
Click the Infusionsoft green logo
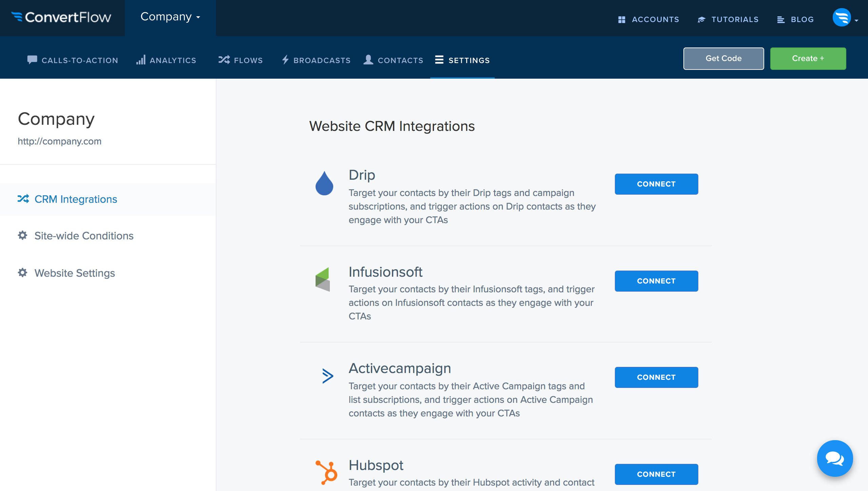[322, 279]
